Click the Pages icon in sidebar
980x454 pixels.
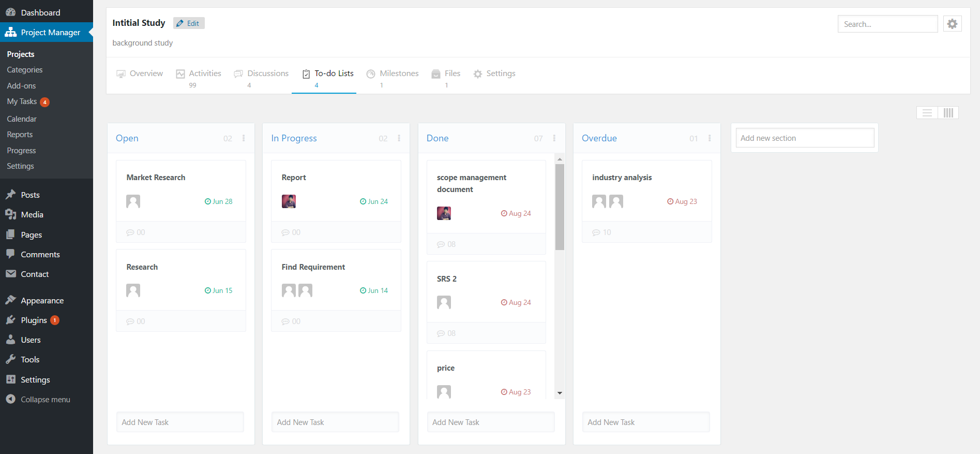click(x=10, y=235)
